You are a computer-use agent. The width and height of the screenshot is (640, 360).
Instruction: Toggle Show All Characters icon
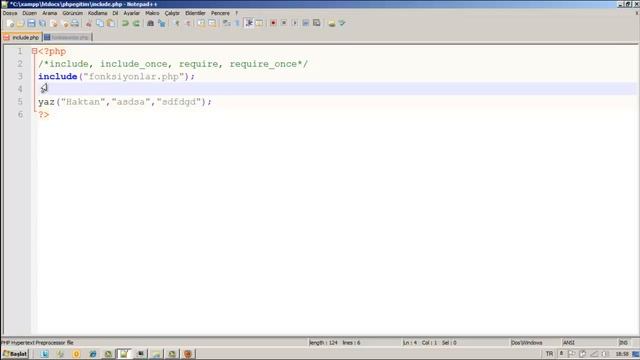click(x=237, y=23)
